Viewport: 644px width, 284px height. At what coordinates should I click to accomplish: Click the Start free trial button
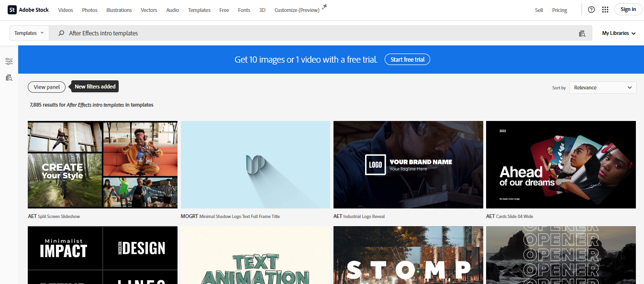pyautogui.click(x=407, y=59)
